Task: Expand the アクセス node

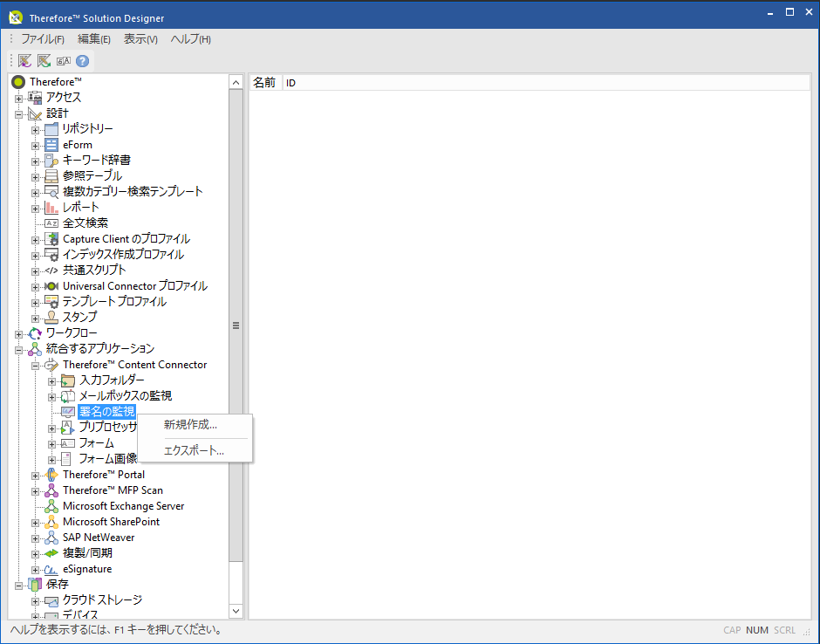Action: (19, 98)
